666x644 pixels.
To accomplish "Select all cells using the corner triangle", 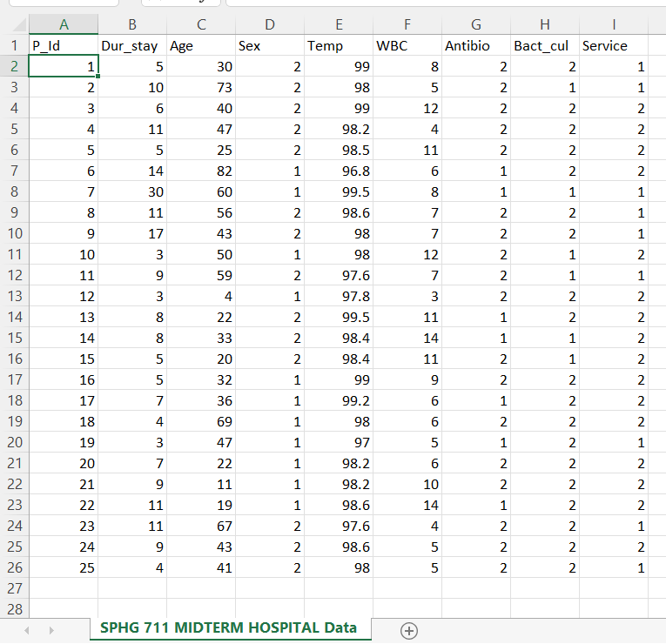I will 17,24.
